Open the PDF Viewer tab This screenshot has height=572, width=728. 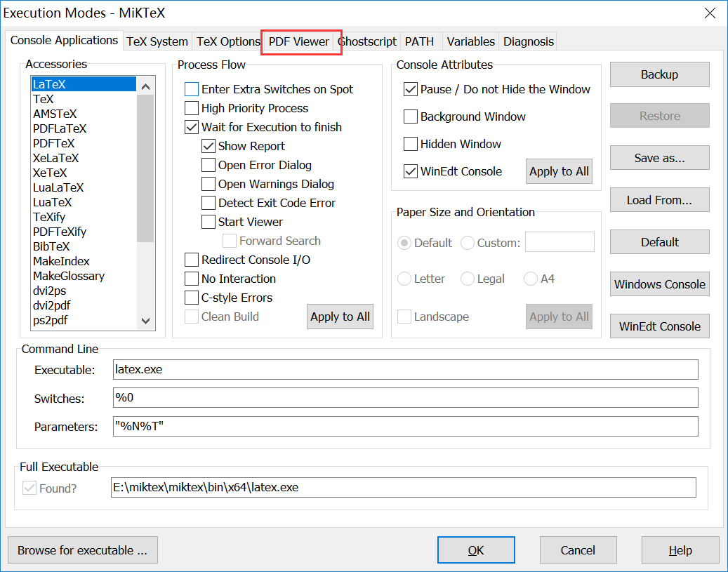pyautogui.click(x=298, y=42)
